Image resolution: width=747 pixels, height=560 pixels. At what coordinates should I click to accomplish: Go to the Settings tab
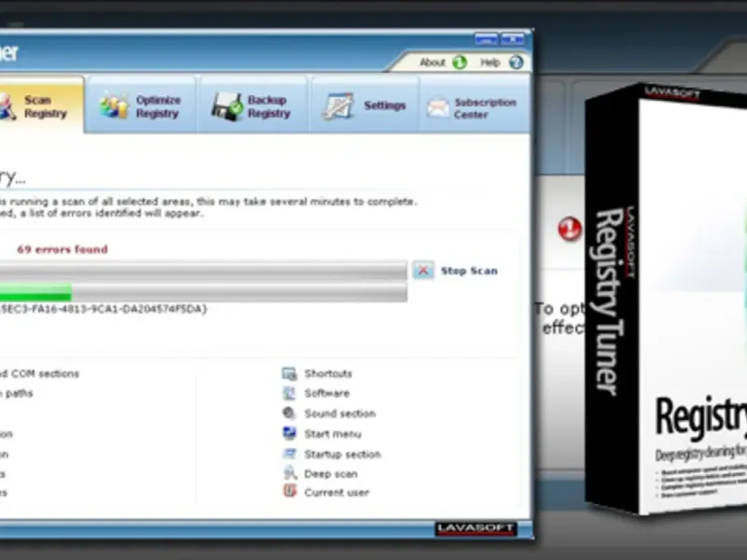[364, 105]
